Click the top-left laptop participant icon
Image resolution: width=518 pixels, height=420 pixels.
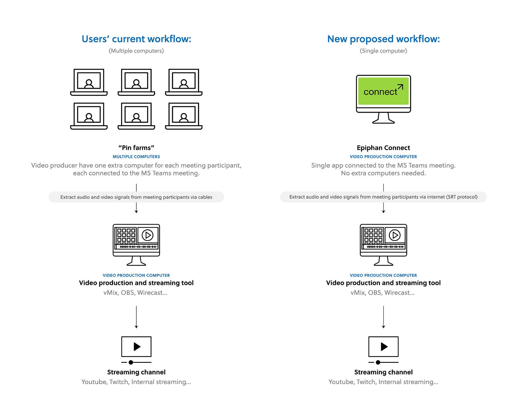89,82
